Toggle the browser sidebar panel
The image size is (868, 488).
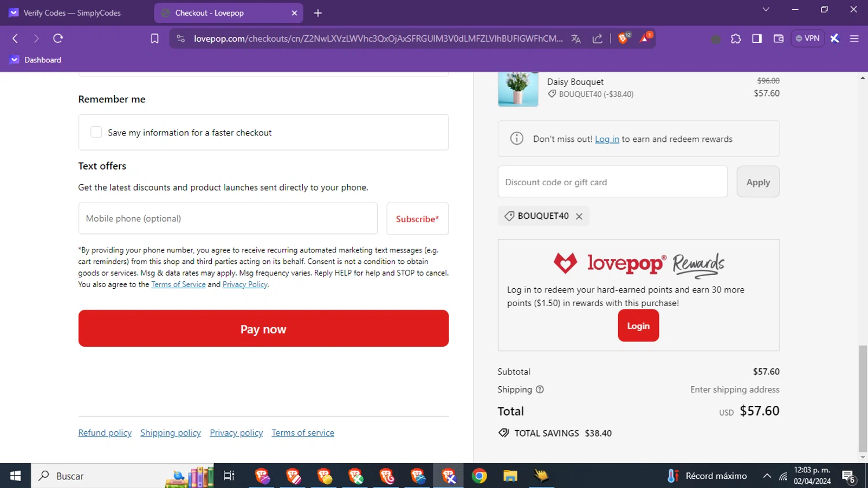[x=757, y=39]
